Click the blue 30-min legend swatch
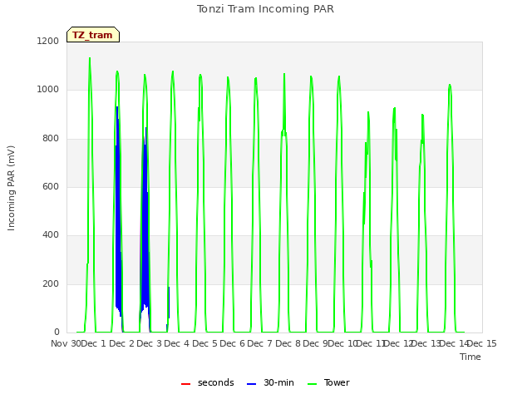Image resolution: width=532 pixels, height=399 pixels. pos(251,384)
